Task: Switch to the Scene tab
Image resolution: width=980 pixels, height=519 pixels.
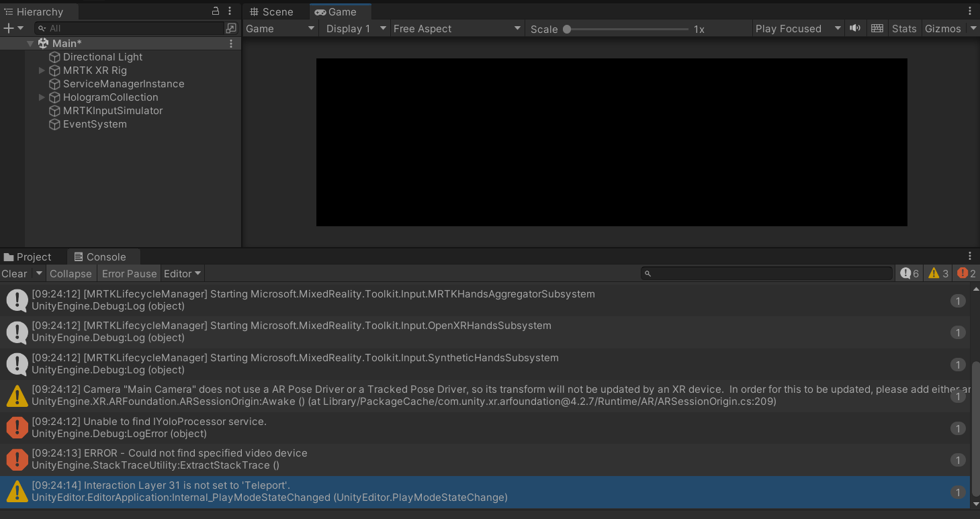Action: click(271, 11)
